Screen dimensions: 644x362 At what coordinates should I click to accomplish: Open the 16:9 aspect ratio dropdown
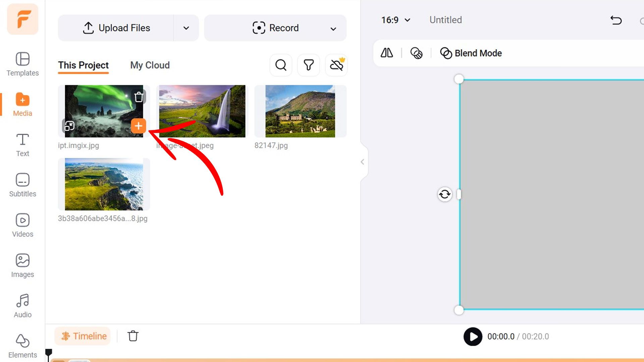pos(396,20)
